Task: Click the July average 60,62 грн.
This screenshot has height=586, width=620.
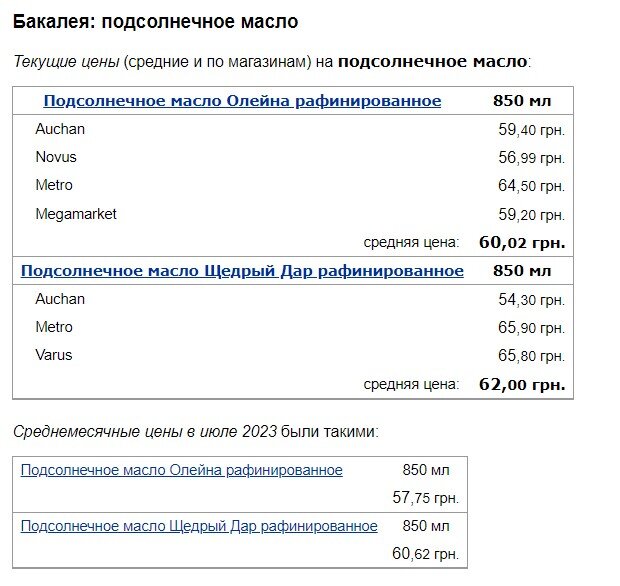Action: click(x=425, y=554)
